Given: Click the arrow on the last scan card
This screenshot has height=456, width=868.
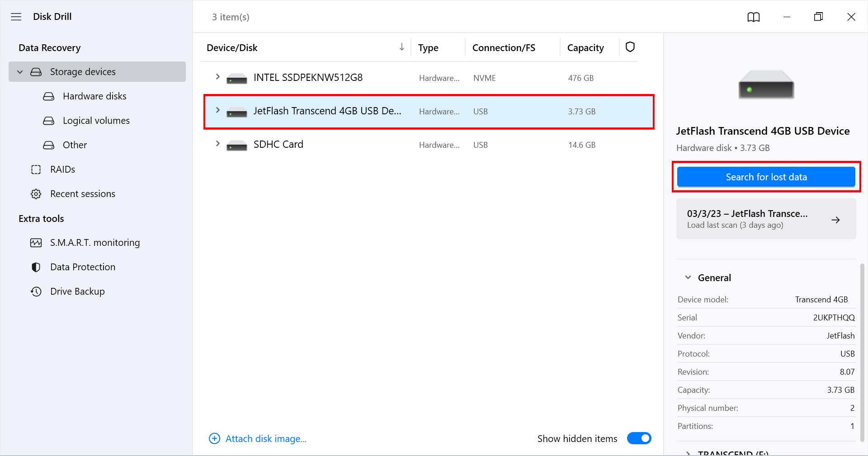Looking at the screenshot, I should pyautogui.click(x=835, y=220).
